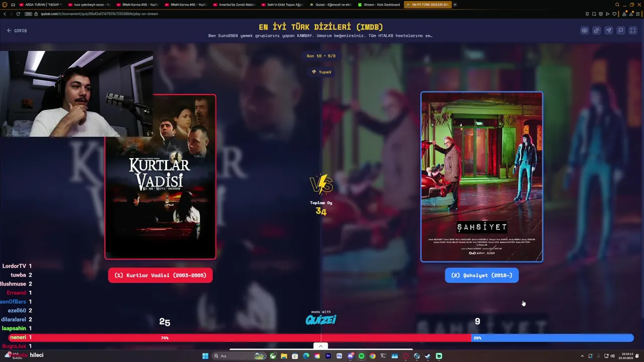Viewport: 644px width, 362px height.
Task: Open Microsoft Edge from taskbar
Action: click(306, 356)
